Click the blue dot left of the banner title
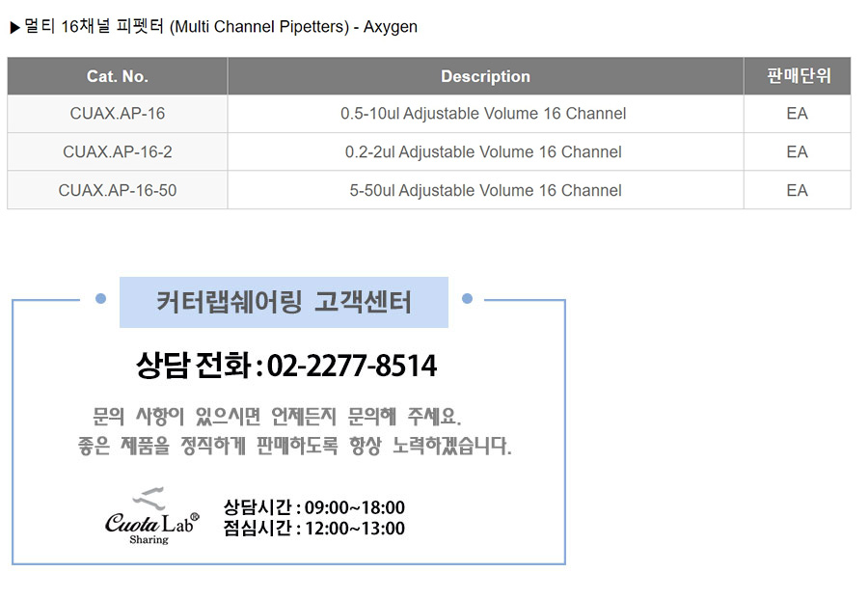The height and width of the screenshot is (599, 868). [100, 299]
